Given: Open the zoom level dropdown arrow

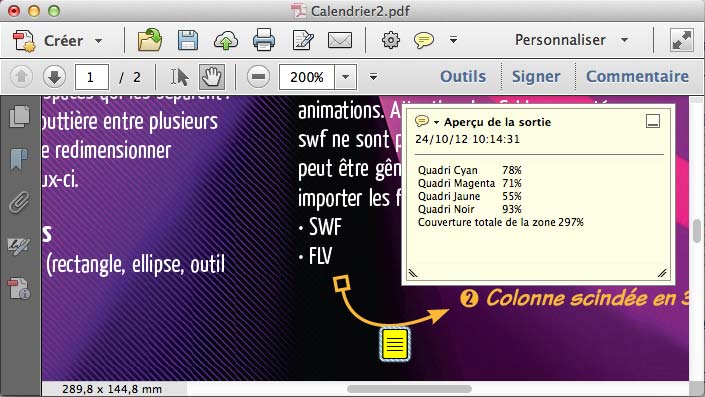Looking at the screenshot, I should [345, 77].
